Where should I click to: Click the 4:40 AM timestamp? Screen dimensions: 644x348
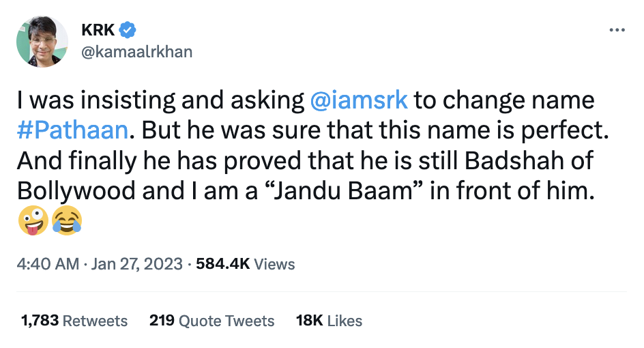tap(48, 264)
